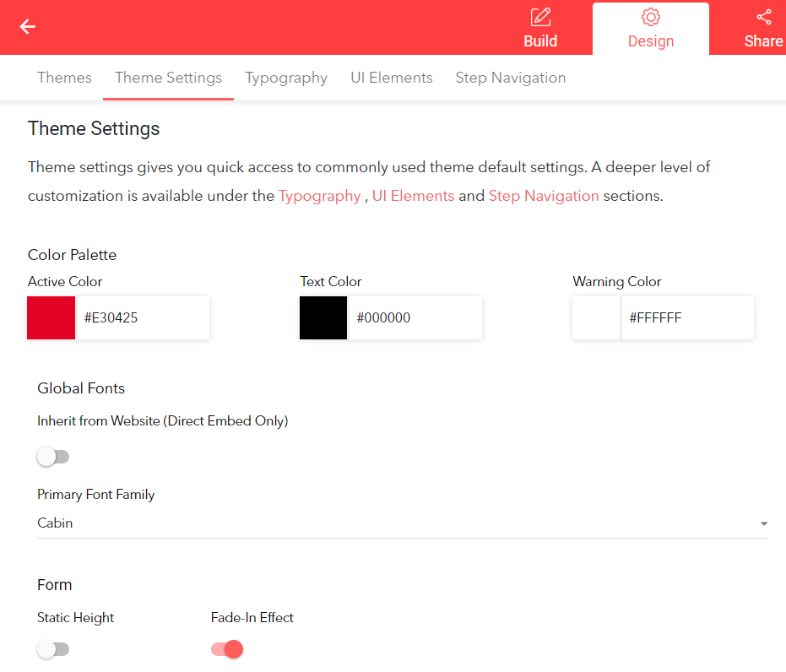Edit the Active Color hex field #E30425
The width and height of the screenshot is (786, 672).
tap(144, 317)
